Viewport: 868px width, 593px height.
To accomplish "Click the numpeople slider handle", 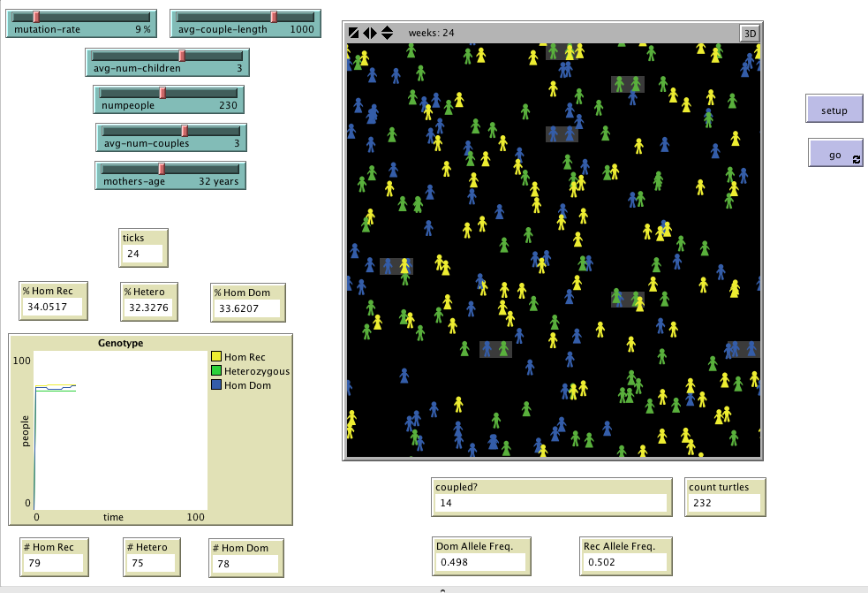I will (x=163, y=92).
